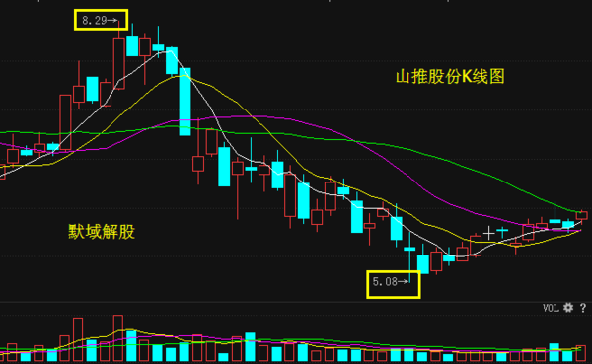The width and height of the screenshot is (592, 364).
Task: Select the white crosshair marker candle
Action: [488, 233]
